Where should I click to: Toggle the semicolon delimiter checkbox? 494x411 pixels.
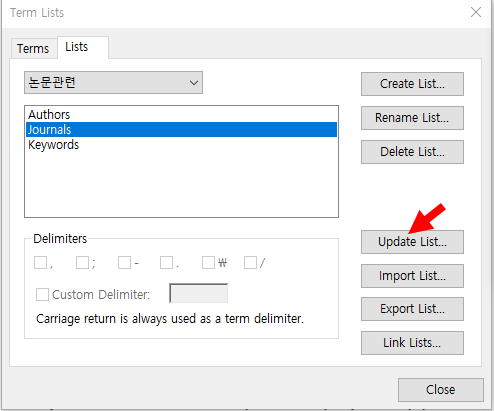pos(82,263)
